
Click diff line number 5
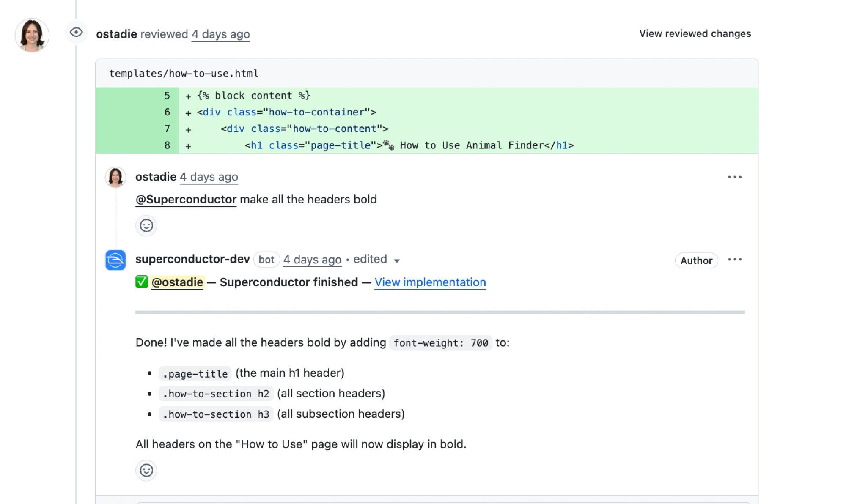tap(167, 96)
